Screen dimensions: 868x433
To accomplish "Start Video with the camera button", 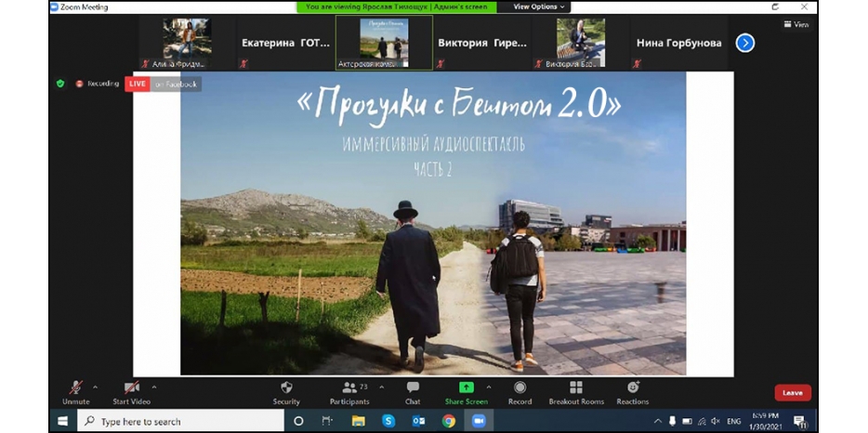I will [132, 393].
